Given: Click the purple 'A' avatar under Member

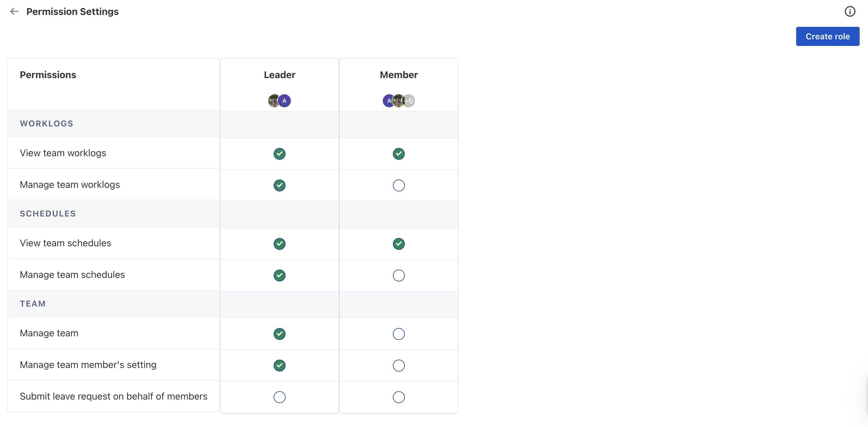Looking at the screenshot, I should coord(388,101).
